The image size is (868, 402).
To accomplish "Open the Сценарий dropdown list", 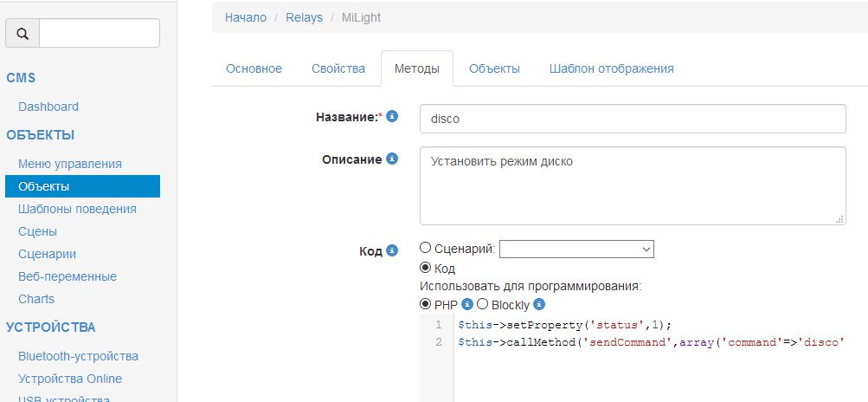I will click(x=576, y=250).
